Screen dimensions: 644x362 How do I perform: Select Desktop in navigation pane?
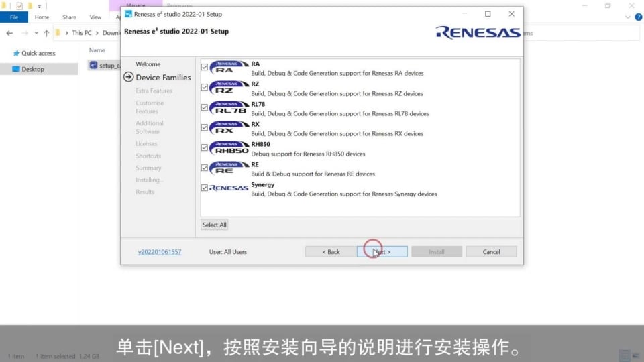[x=33, y=69]
